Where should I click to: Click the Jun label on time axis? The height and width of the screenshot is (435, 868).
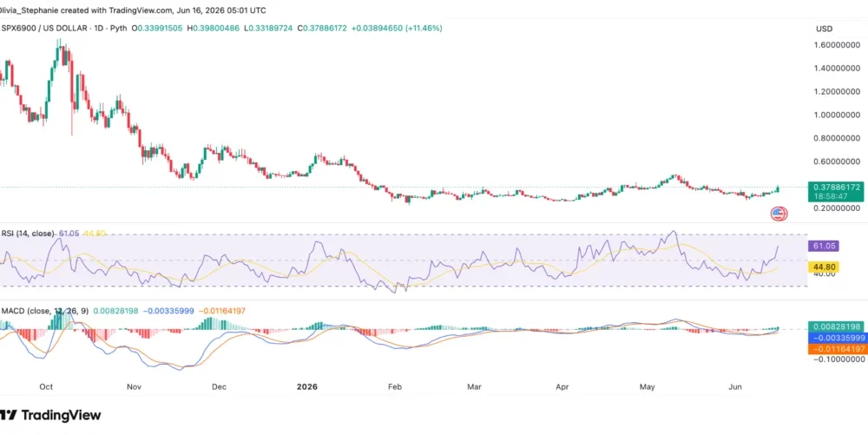point(736,387)
